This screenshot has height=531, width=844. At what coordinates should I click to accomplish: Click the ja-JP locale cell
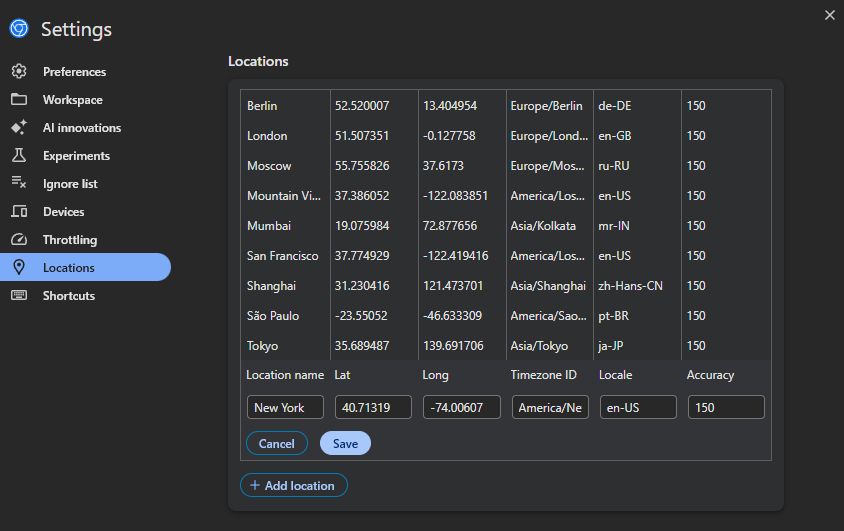point(610,346)
